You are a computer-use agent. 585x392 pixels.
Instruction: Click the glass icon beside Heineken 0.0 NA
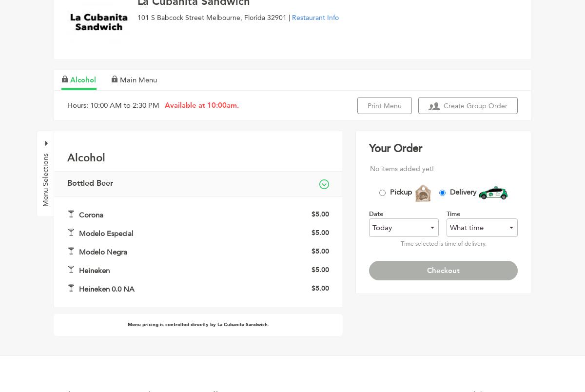click(71, 288)
